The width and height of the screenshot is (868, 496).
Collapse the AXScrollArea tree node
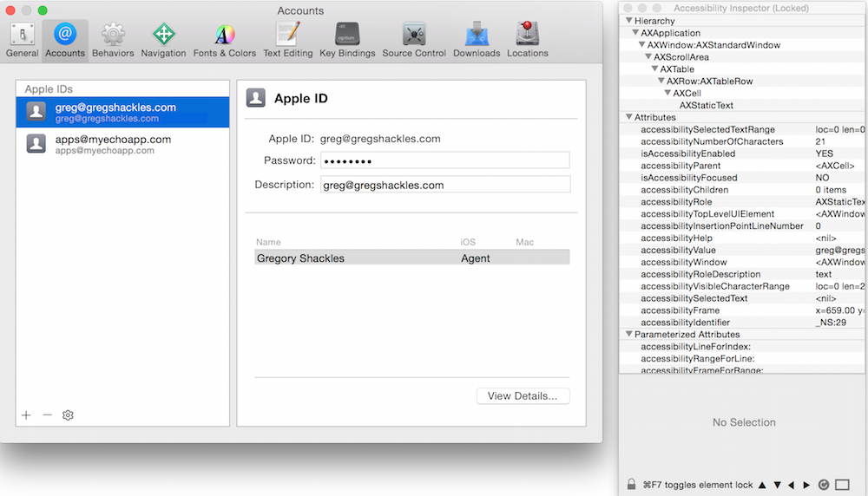(648, 57)
